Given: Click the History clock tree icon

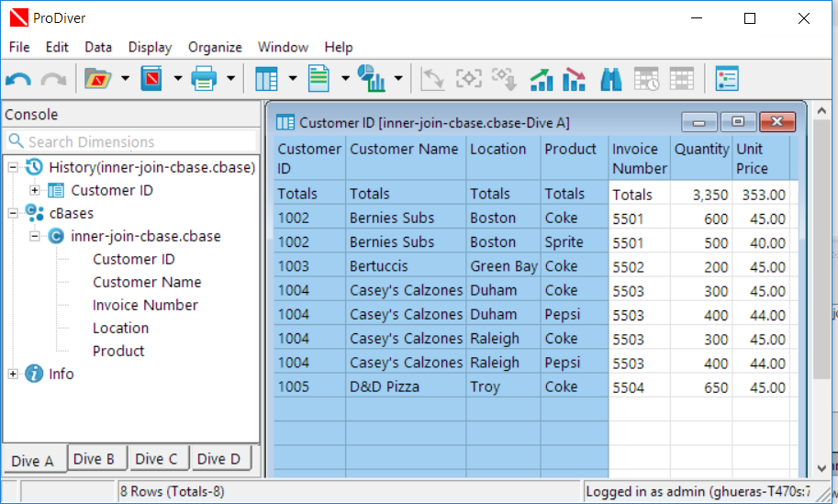Looking at the screenshot, I should [x=34, y=167].
